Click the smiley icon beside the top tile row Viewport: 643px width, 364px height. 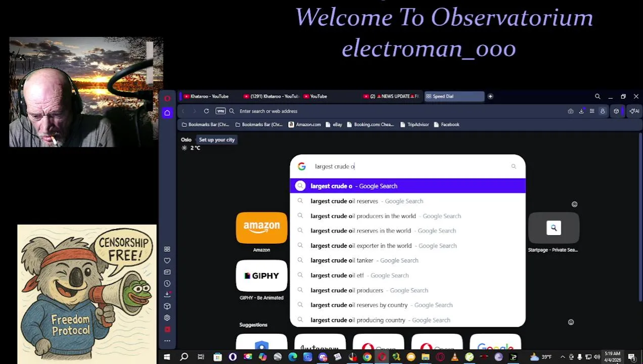pos(574,204)
